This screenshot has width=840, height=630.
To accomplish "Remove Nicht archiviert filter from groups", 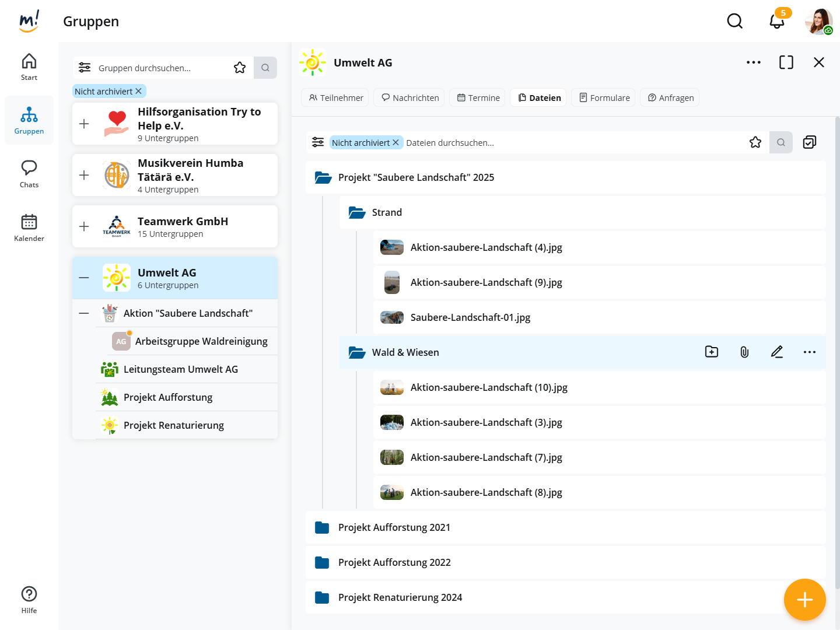I will click(138, 91).
